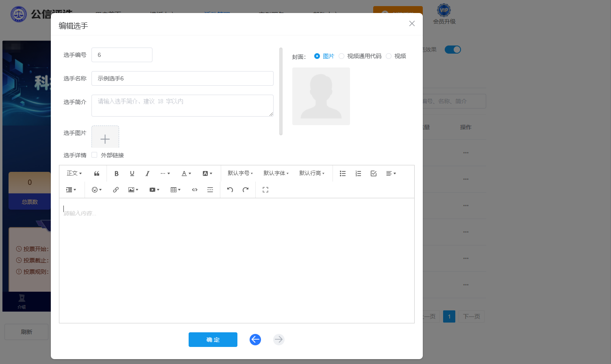The image size is (611, 364).
Task: Open the insert image menu
Action: (x=133, y=190)
